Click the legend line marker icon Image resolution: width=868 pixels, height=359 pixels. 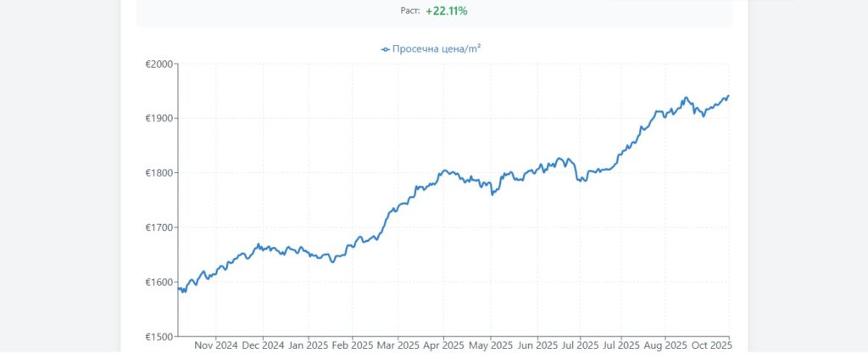(x=386, y=49)
